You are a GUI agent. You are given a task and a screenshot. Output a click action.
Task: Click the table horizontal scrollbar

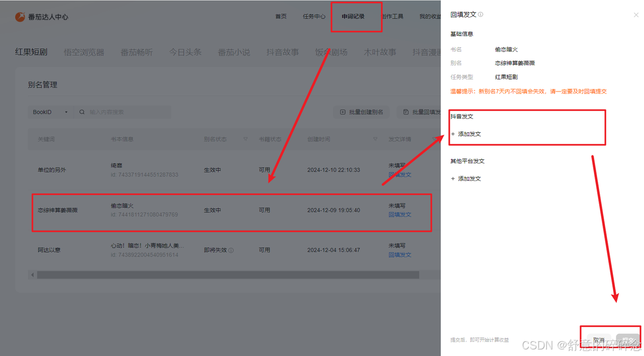pyautogui.click(x=228, y=275)
